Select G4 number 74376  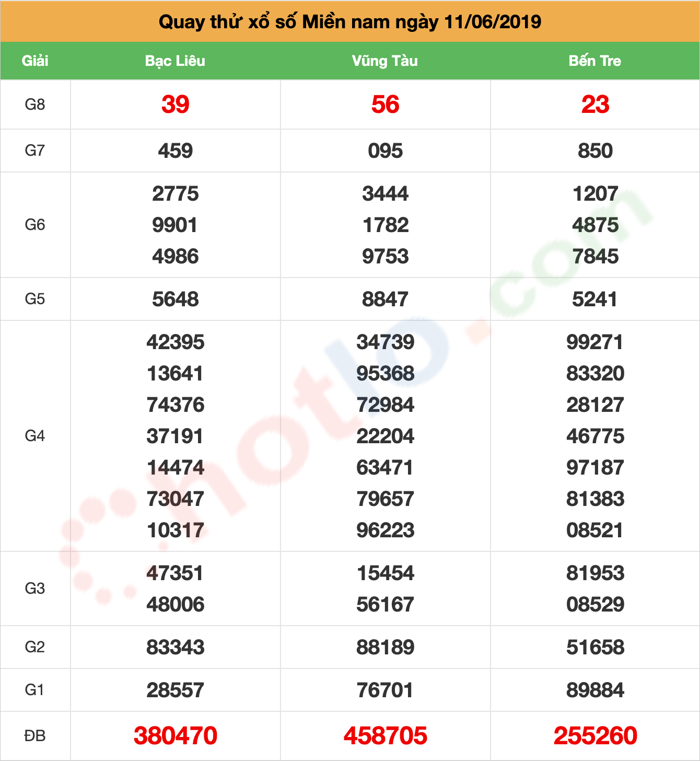point(176,405)
